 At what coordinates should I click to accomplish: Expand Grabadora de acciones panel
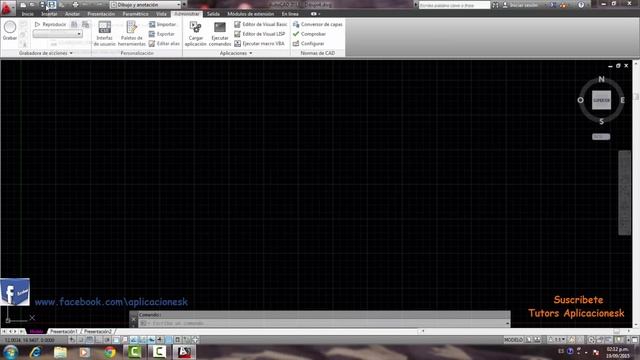(x=46, y=53)
